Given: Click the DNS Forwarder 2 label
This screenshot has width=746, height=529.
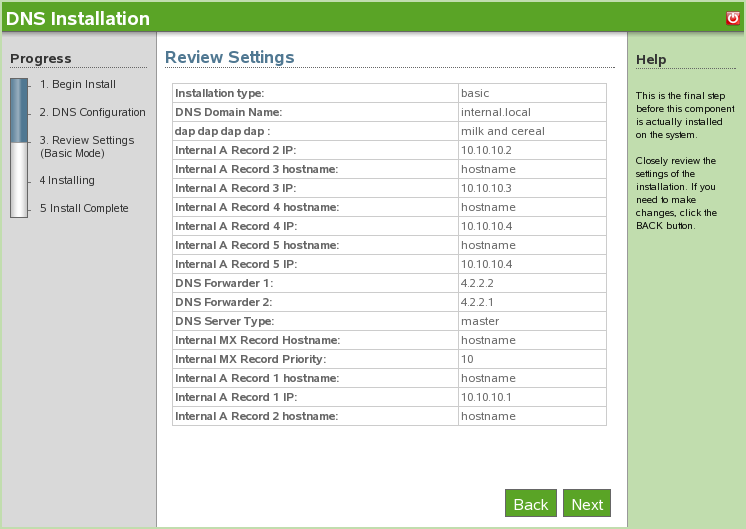Looking at the screenshot, I should [224, 303].
